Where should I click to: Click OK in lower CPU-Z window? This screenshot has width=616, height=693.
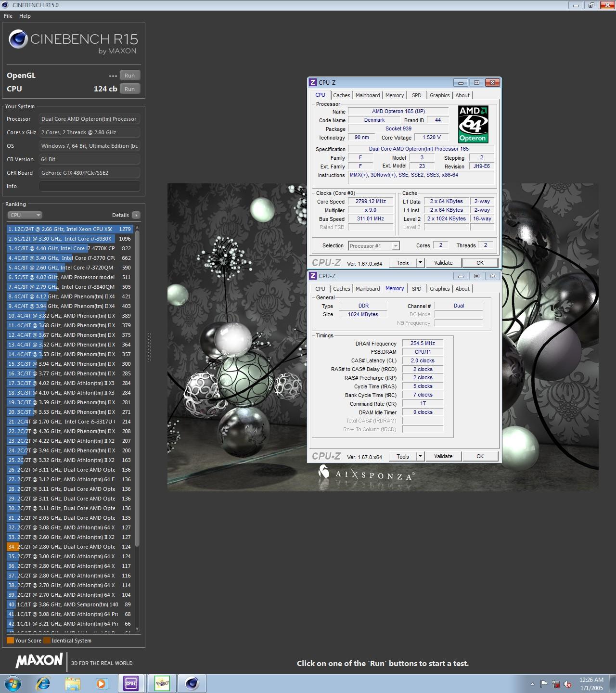(x=480, y=456)
